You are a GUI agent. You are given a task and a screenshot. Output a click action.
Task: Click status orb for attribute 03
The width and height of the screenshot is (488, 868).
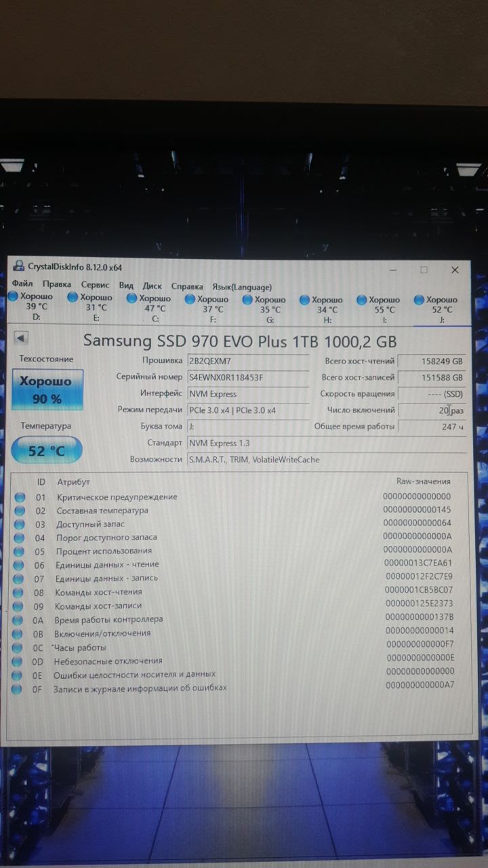point(20,524)
